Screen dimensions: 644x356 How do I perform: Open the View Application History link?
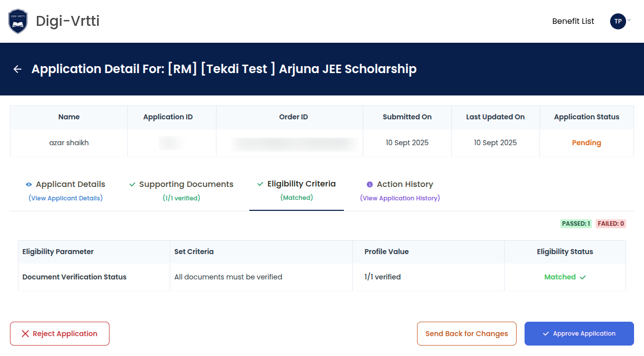pyautogui.click(x=400, y=198)
